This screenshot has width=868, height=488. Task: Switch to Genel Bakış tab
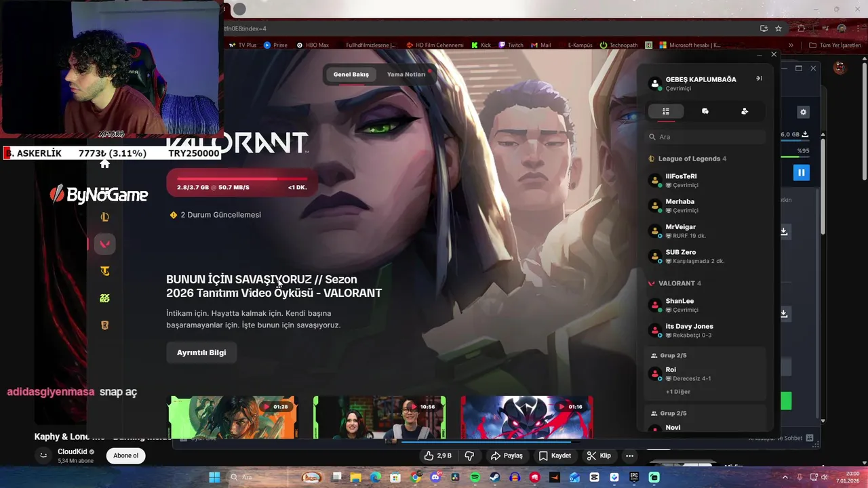[x=351, y=75]
